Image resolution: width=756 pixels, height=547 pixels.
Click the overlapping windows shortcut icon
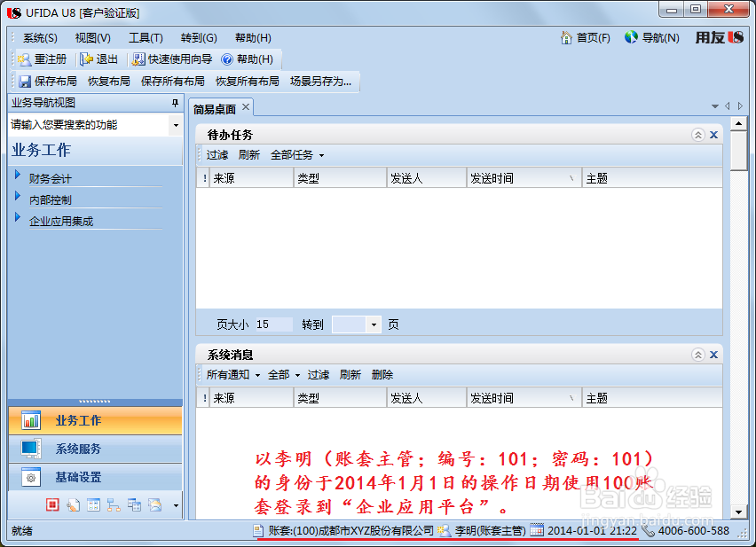135,504
